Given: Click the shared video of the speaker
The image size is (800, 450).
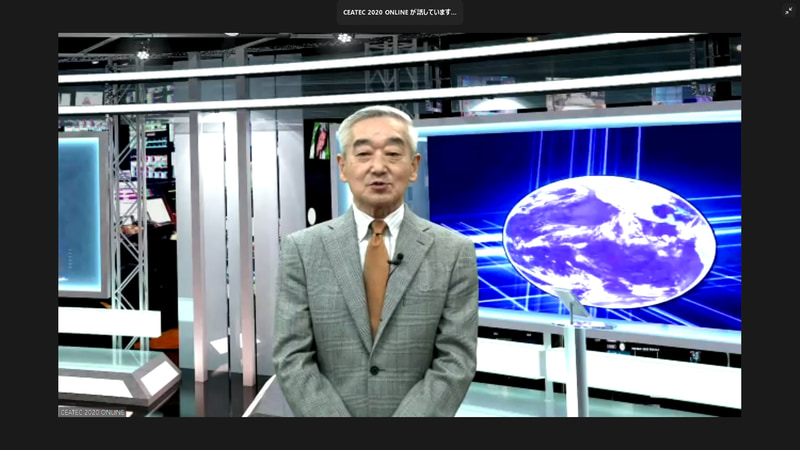Looking at the screenshot, I should (399, 225).
